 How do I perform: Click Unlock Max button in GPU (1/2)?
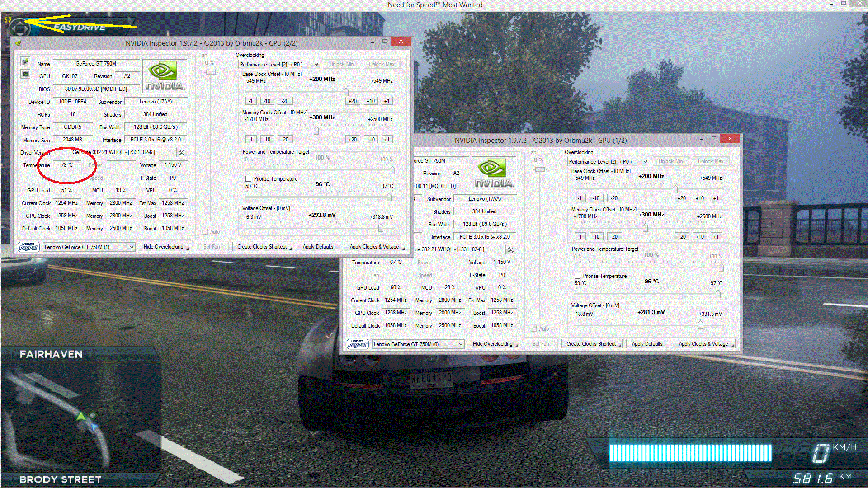[x=711, y=161]
